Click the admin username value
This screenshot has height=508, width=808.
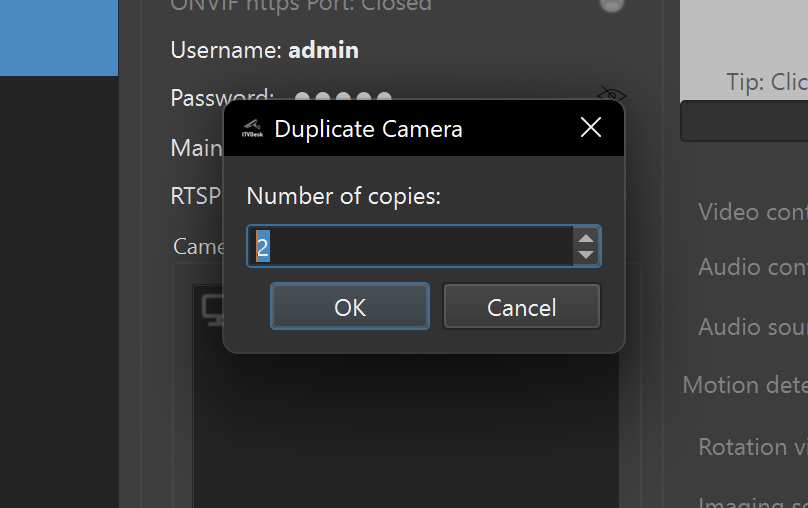[323, 50]
